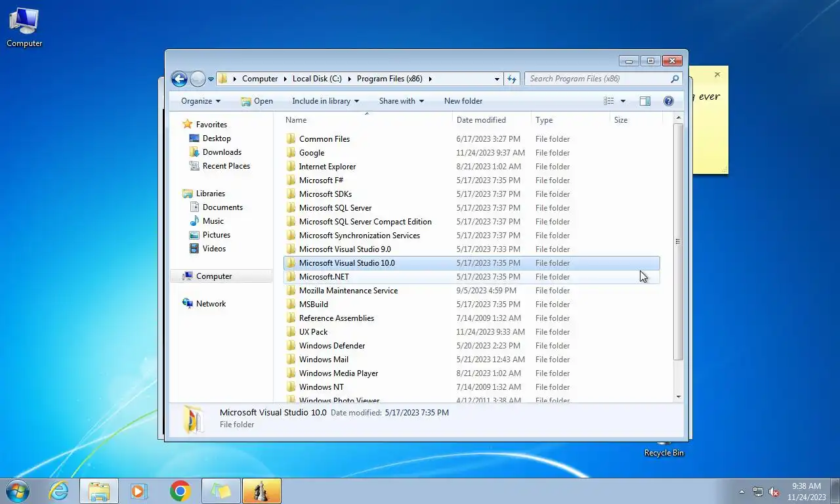Sort by the Size column header

click(636, 120)
